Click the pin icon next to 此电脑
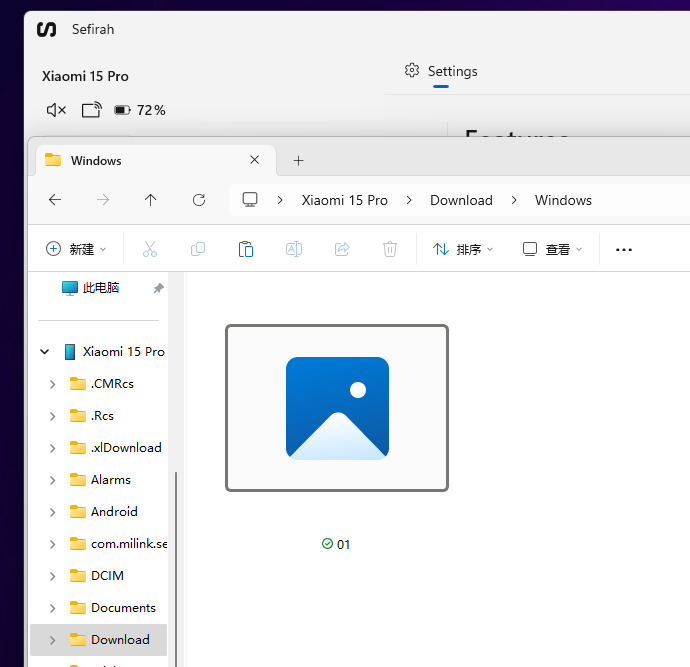 click(x=158, y=288)
